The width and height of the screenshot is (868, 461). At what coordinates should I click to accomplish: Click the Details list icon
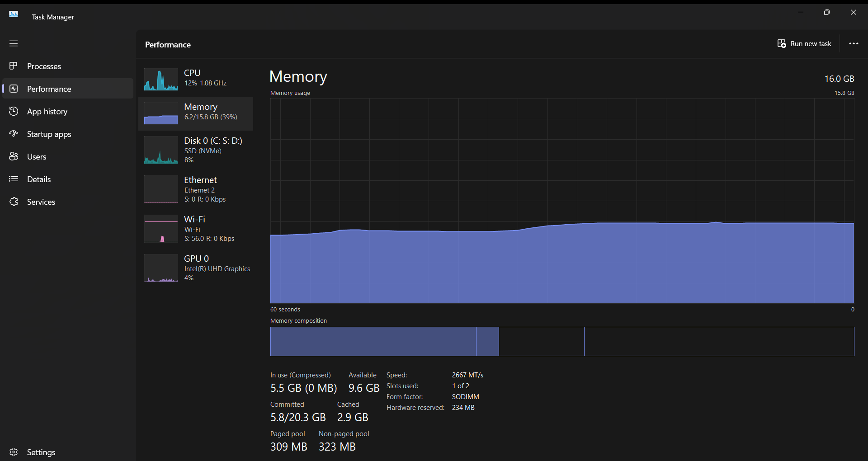tap(14, 179)
